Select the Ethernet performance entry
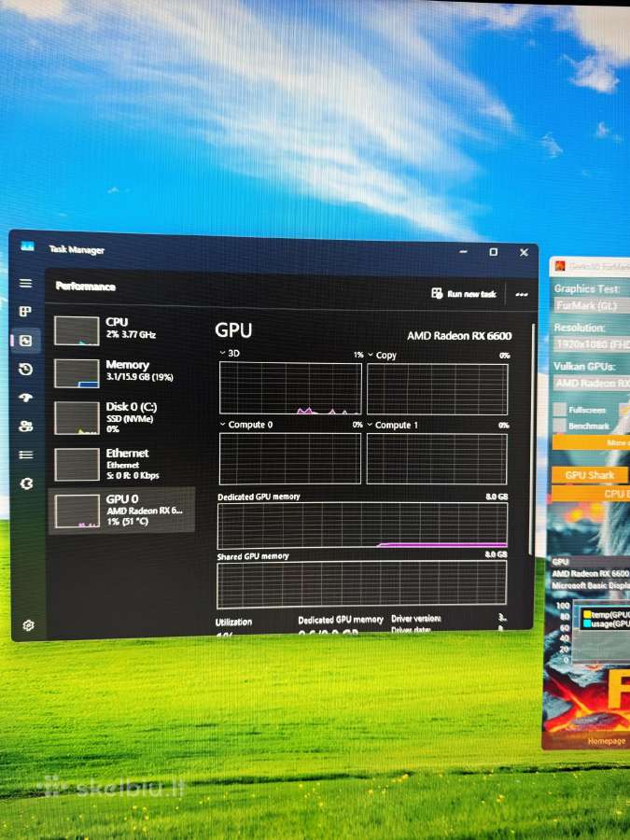 pyautogui.click(x=121, y=464)
